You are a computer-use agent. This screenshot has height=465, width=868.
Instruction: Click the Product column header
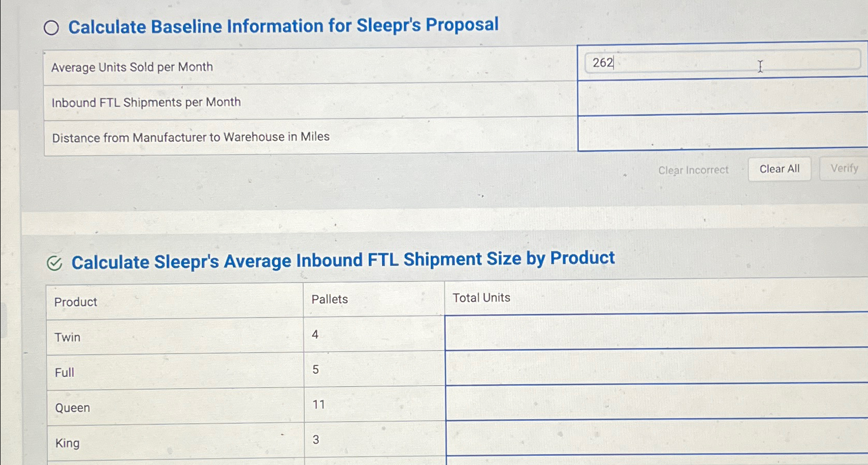tap(75, 302)
